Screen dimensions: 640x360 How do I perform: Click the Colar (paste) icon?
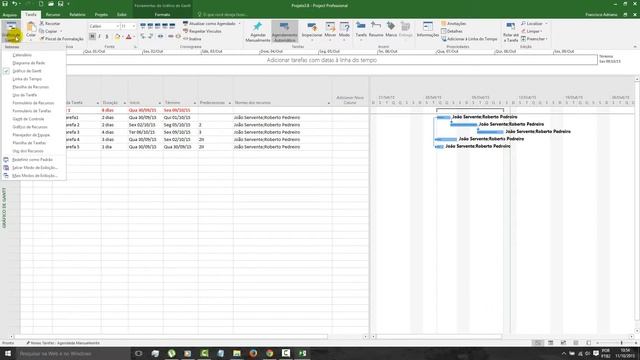click(x=31, y=28)
